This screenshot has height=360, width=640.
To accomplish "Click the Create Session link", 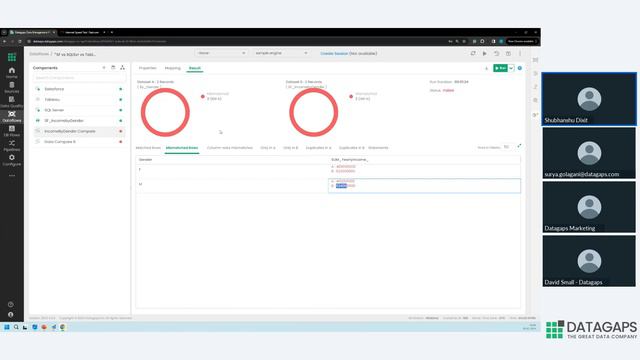I will pyautogui.click(x=333, y=53).
